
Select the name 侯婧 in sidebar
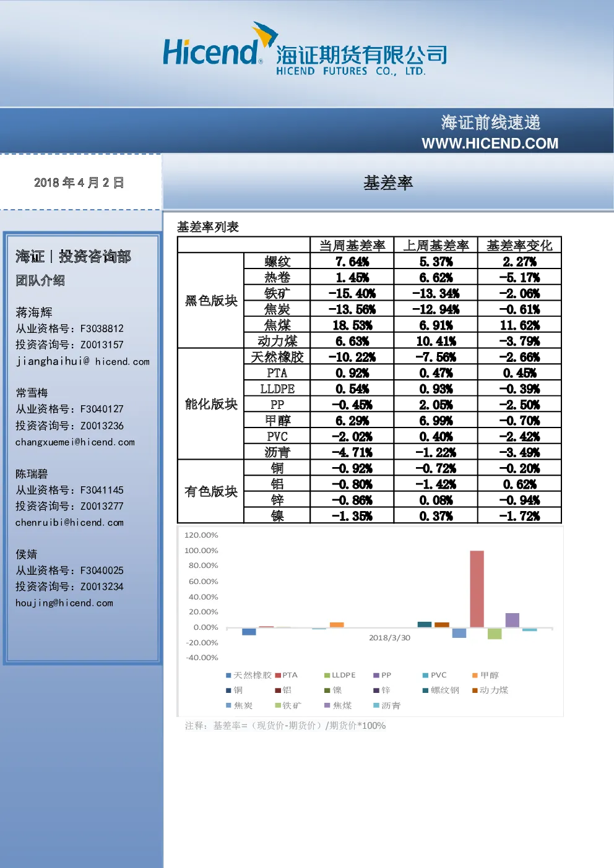click(x=27, y=554)
